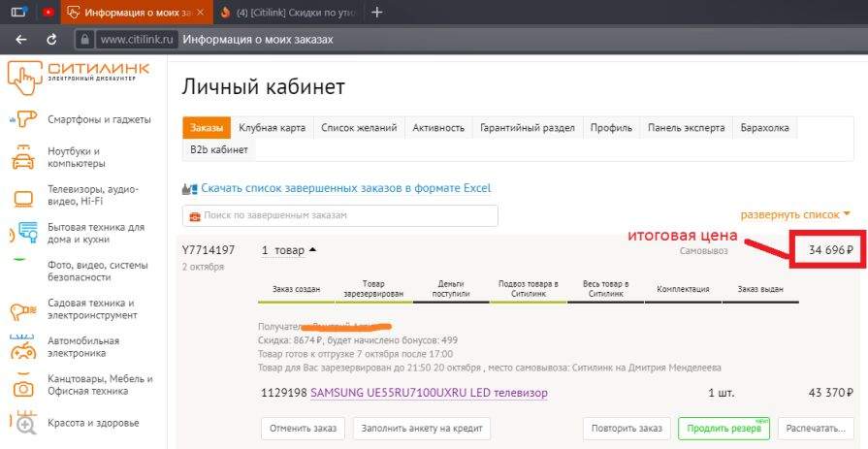The image size is (868, 449).
Task: Collapse the '1 товар' order details
Action: coord(288,251)
